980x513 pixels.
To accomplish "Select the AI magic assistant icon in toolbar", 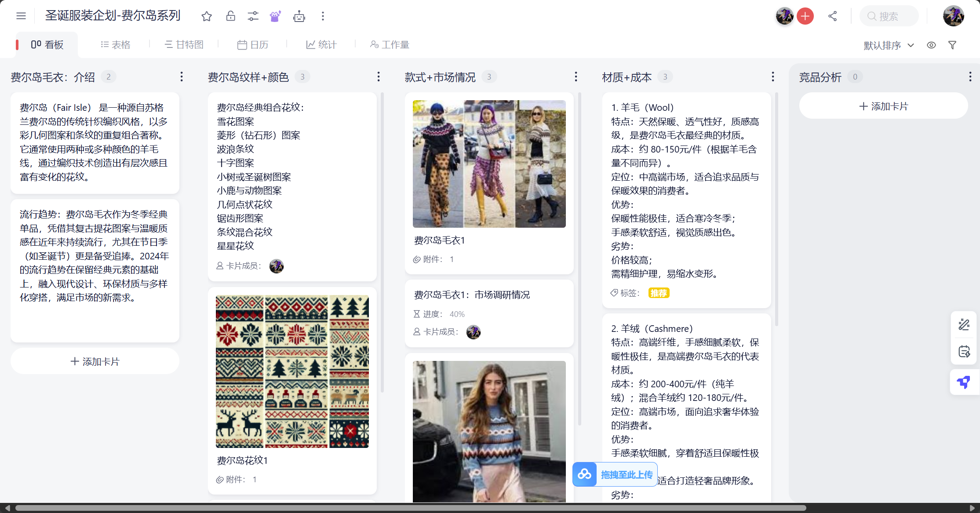I will point(275,16).
